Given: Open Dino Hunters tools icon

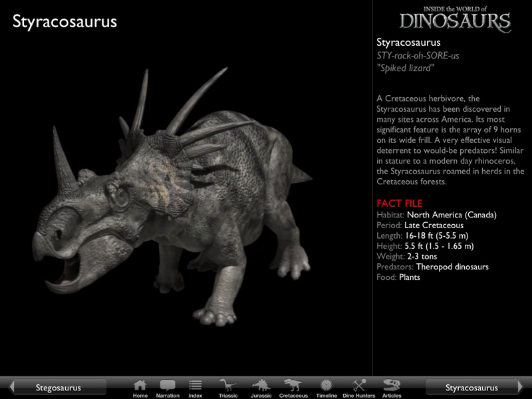Looking at the screenshot, I should 358,388.
